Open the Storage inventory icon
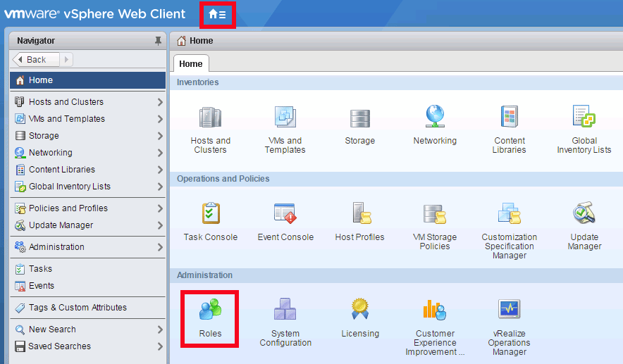The image size is (623, 364). point(359,118)
